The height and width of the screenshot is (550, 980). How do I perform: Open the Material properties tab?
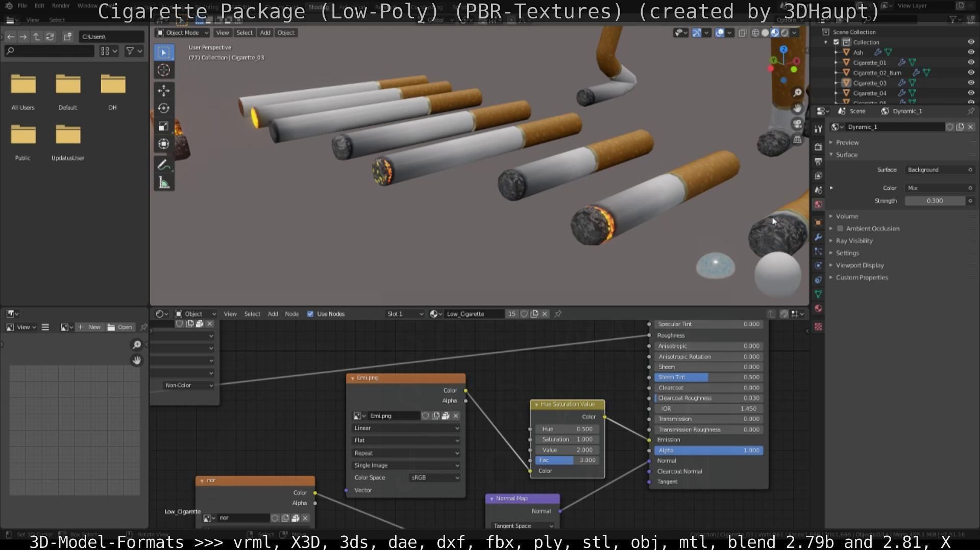coord(818,309)
